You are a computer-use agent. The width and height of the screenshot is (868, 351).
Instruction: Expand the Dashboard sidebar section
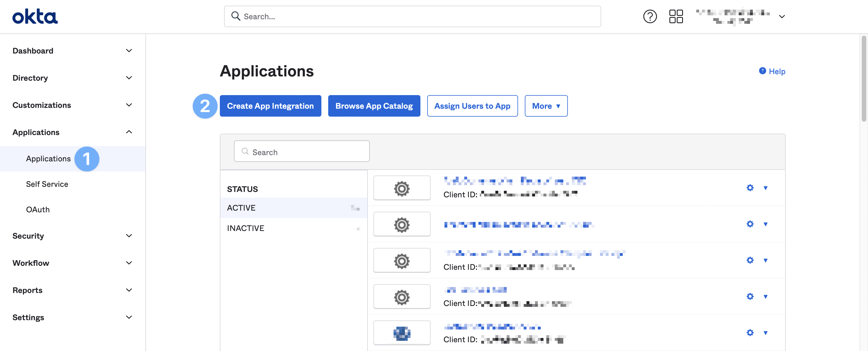click(129, 51)
